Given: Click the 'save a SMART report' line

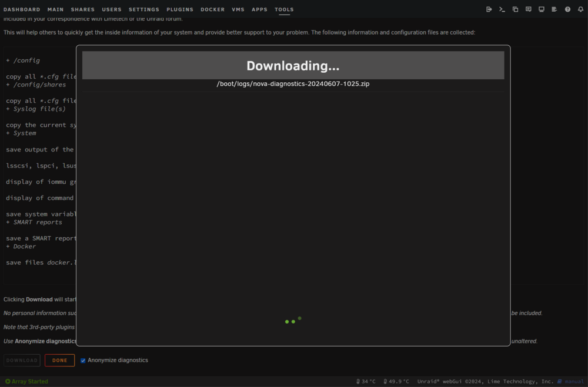Looking at the screenshot, I should pyautogui.click(x=41, y=238).
